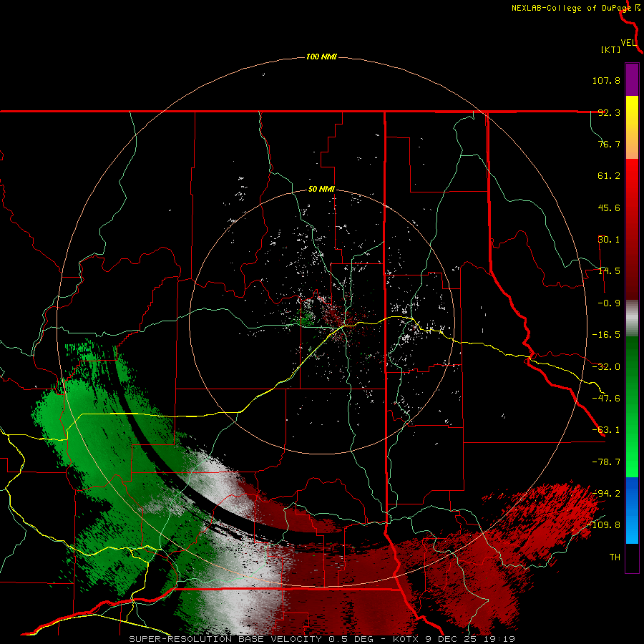
Task: Click the blue segment of the color scale
Action: click(632, 510)
